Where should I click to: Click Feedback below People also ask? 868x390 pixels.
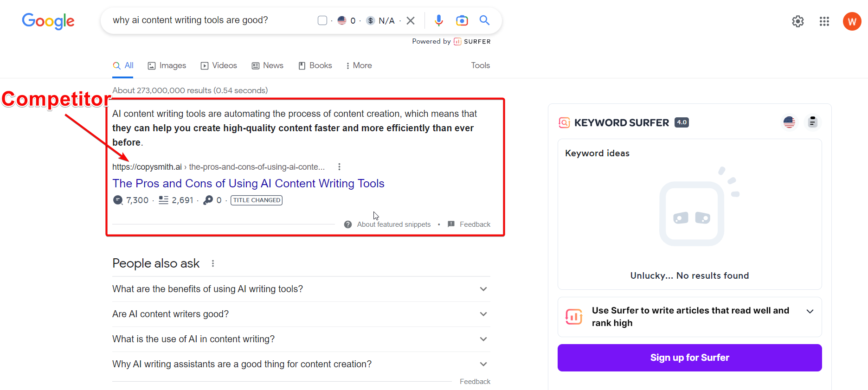[x=475, y=382]
